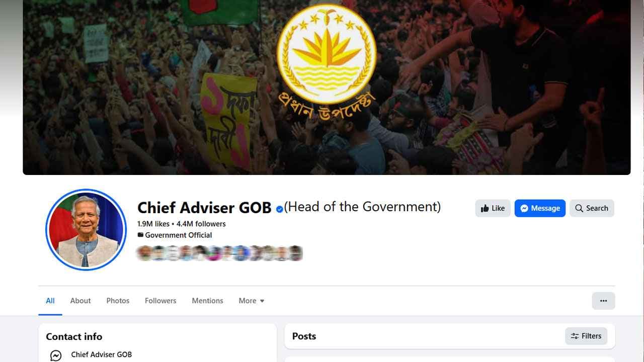View the cover photo with emblem
The width and height of the screenshot is (644, 362).
(327, 87)
